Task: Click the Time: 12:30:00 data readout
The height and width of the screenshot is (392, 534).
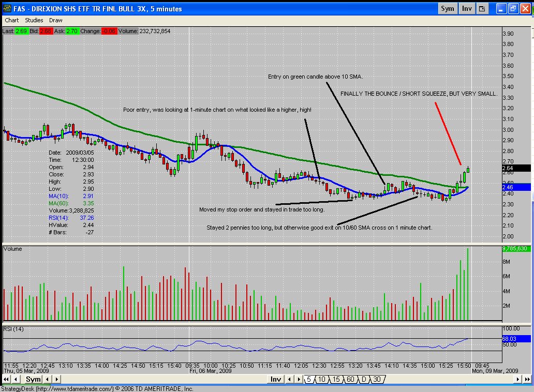Action: pos(71,160)
